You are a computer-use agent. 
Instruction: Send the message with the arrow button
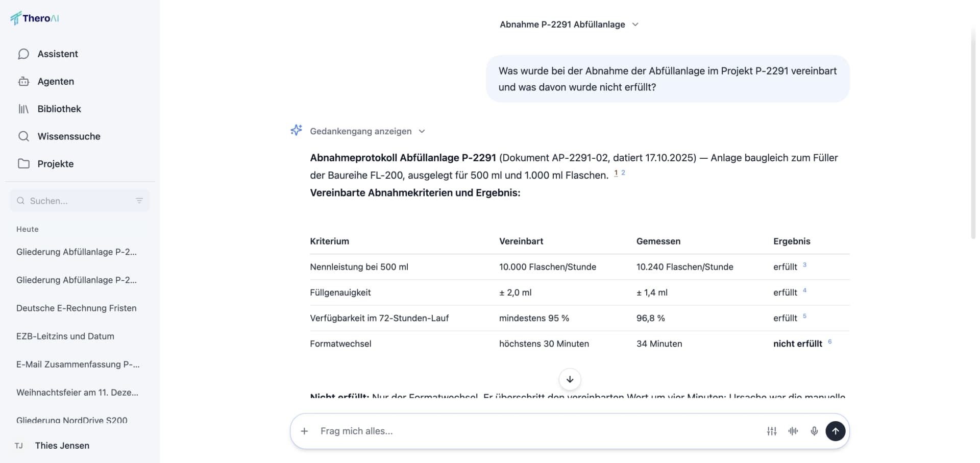click(x=836, y=431)
